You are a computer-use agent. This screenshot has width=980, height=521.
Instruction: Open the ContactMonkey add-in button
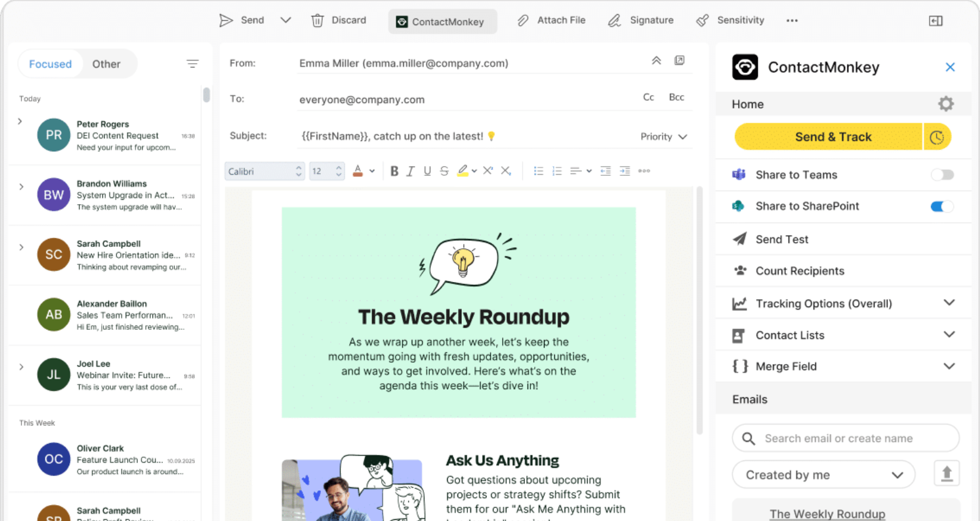coord(442,21)
